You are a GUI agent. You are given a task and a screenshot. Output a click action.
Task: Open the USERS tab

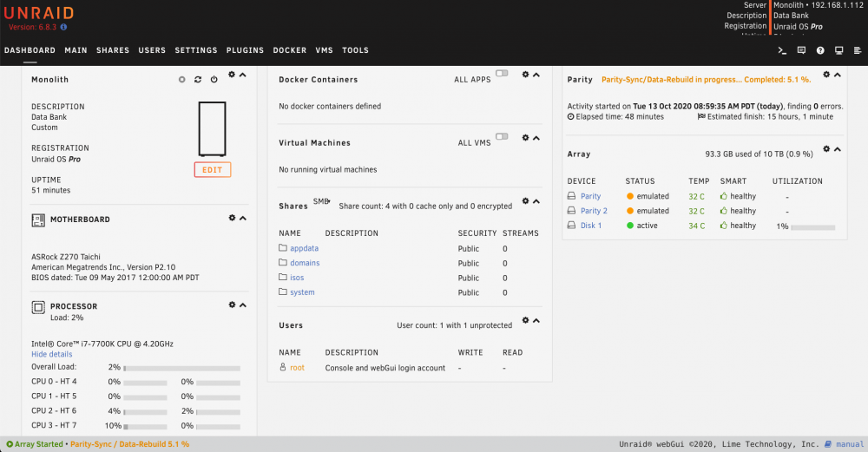click(152, 50)
